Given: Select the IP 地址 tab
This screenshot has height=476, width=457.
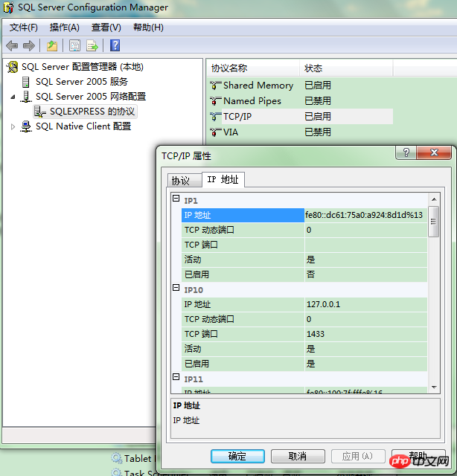Looking at the screenshot, I should pyautogui.click(x=223, y=179).
